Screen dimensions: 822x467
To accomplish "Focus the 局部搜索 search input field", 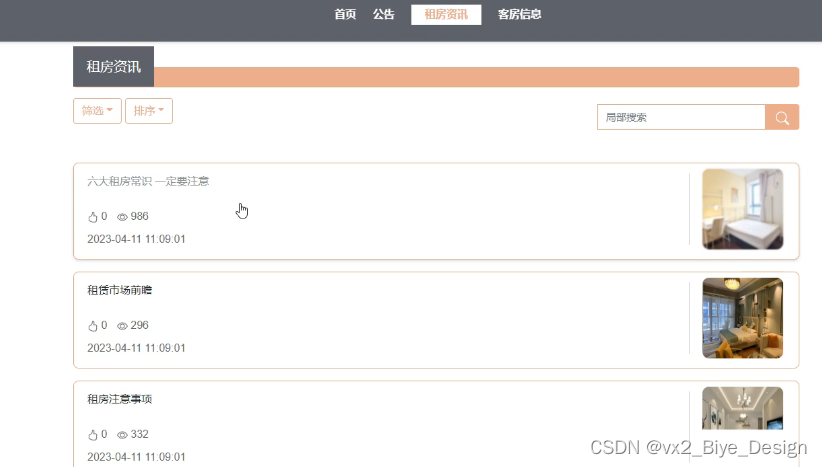I will [x=681, y=117].
